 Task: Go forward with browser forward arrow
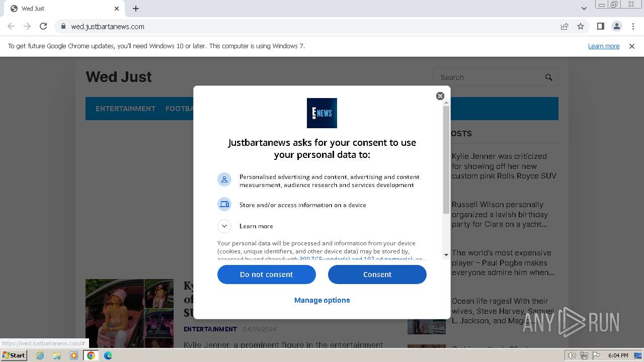tap(27, 26)
